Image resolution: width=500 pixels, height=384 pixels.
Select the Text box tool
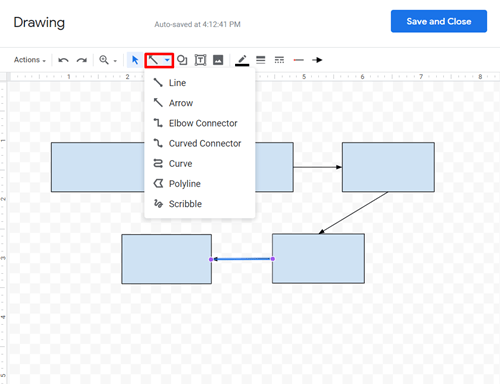click(x=200, y=60)
